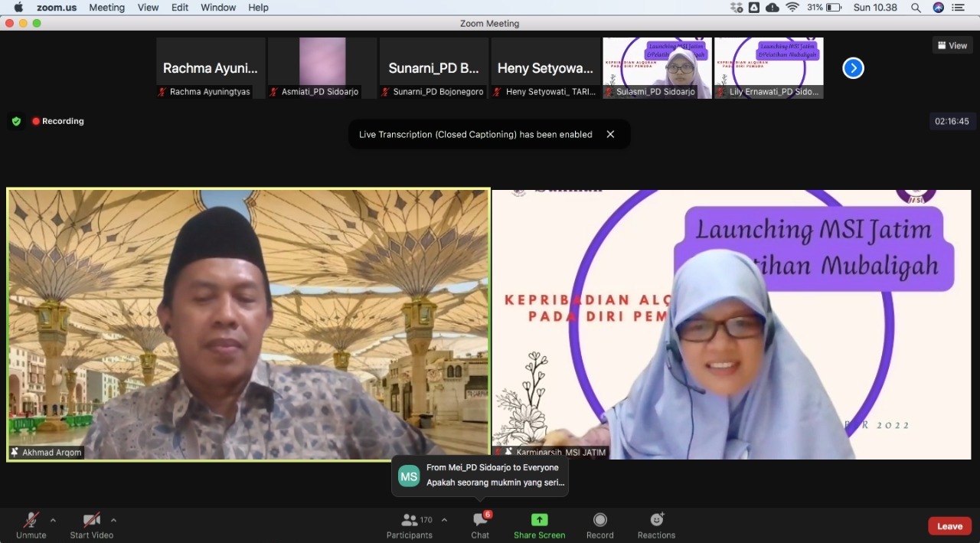Screen dimensions: 980x543
Task: Select Sulasmi_PD Sidoarjo video thumbnail
Action: point(657,67)
